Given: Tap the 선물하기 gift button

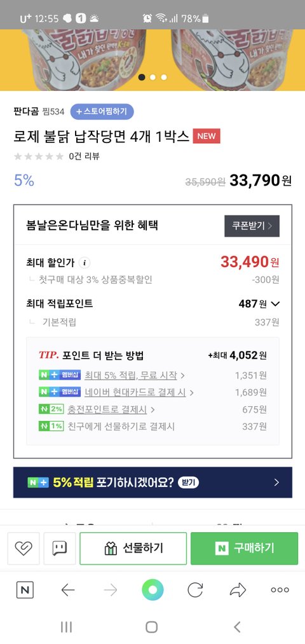Looking at the screenshot, I should click(x=133, y=548).
